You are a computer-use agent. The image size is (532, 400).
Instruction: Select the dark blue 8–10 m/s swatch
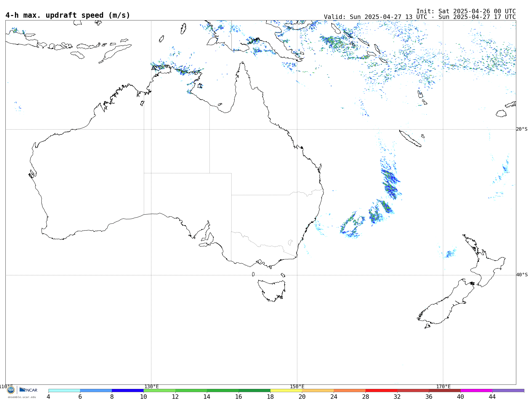[x=128, y=391]
